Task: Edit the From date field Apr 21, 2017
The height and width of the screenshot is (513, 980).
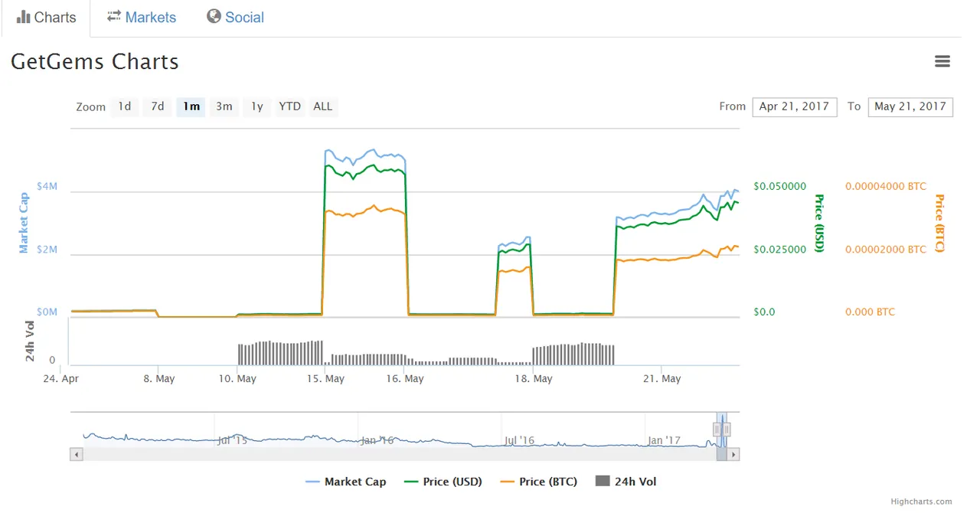Action: coord(795,106)
